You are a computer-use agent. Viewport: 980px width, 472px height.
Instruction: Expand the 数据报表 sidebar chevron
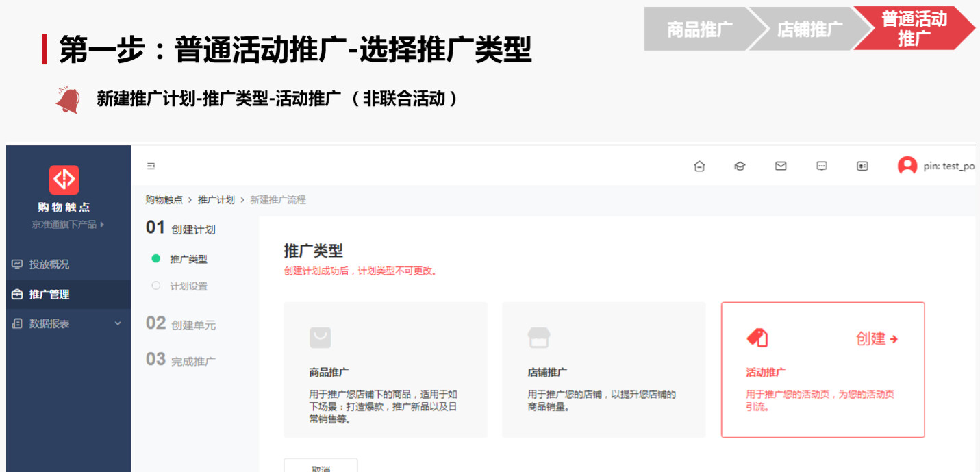pyautogui.click(x=117, y=323)
